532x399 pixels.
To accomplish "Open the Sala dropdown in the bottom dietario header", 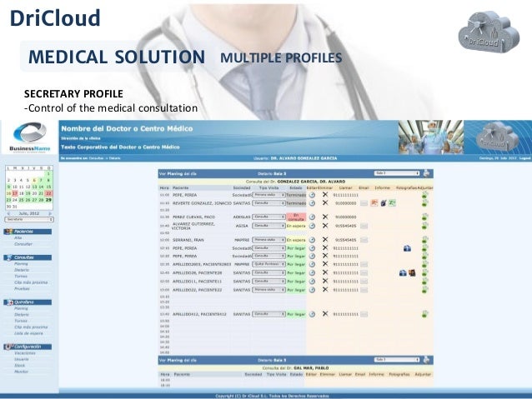I will pos(397,360).
